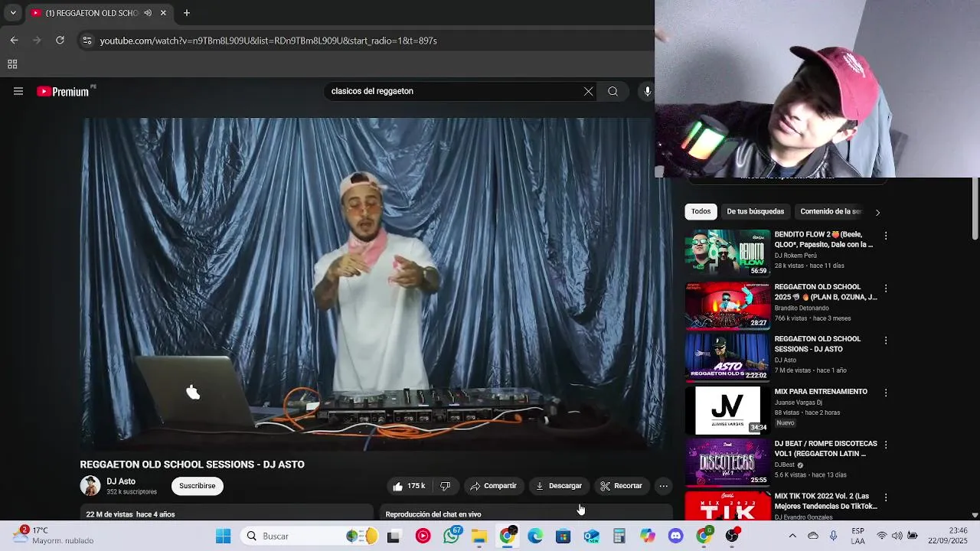
Task: Open Microsoft Edge from taskbar
Action: [x=535, y=536]
